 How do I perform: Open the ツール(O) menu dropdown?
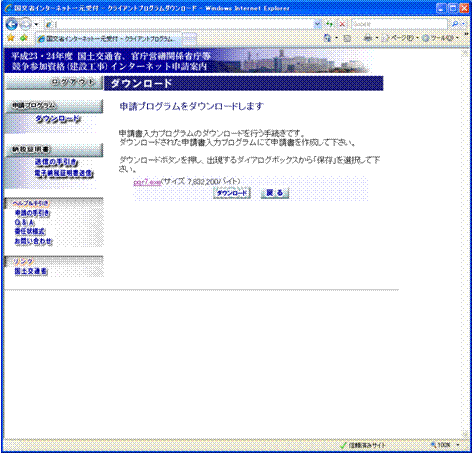click(x=441, y=38)
